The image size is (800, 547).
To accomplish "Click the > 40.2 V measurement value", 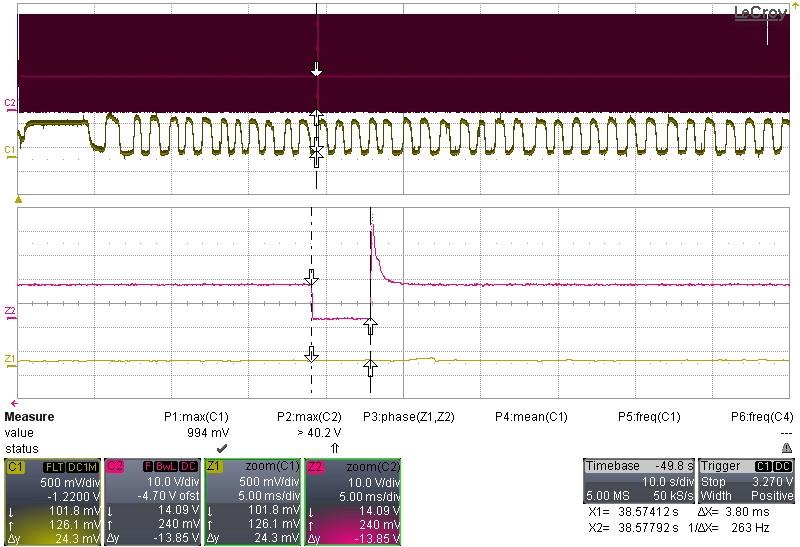I will (319, 433).
